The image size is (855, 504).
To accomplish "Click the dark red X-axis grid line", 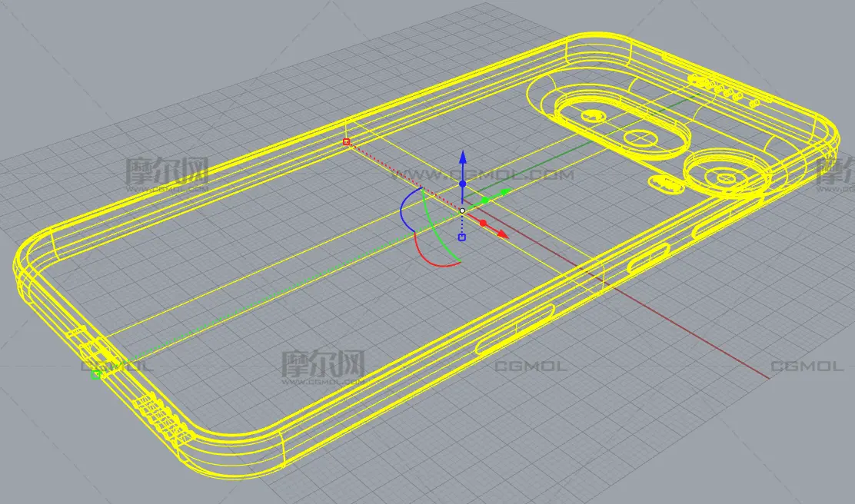I will (x=692, y=332).
